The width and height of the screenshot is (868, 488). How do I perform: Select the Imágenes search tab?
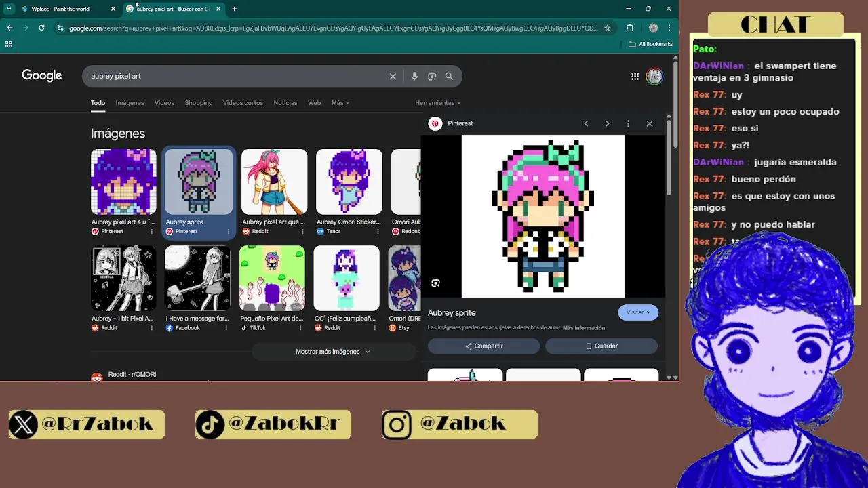[130, 103]
